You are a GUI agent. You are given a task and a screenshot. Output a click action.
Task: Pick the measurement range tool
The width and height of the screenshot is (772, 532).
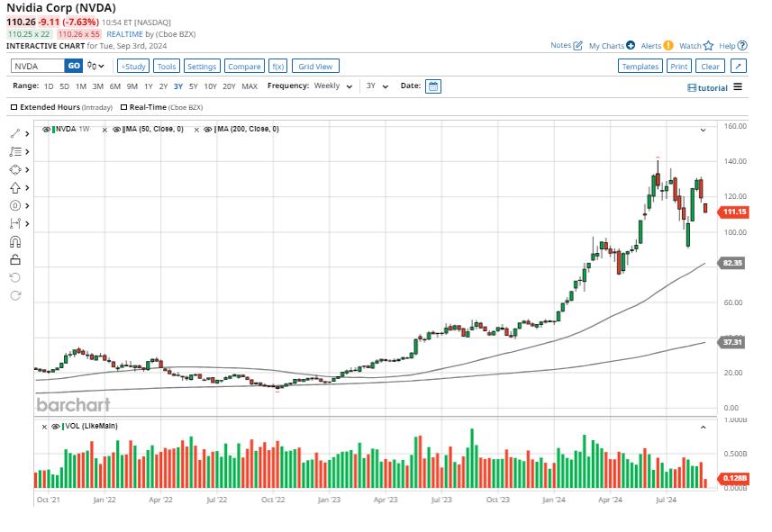15,223
